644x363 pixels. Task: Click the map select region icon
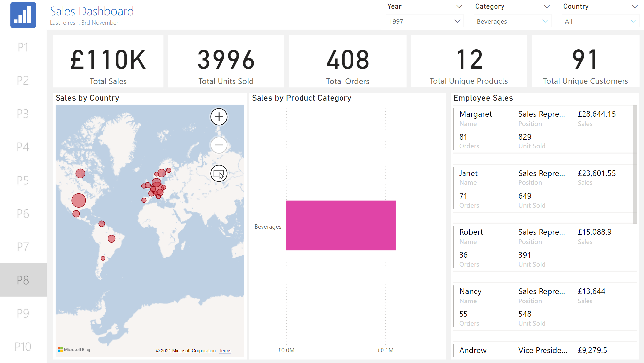tap(219, 173)
